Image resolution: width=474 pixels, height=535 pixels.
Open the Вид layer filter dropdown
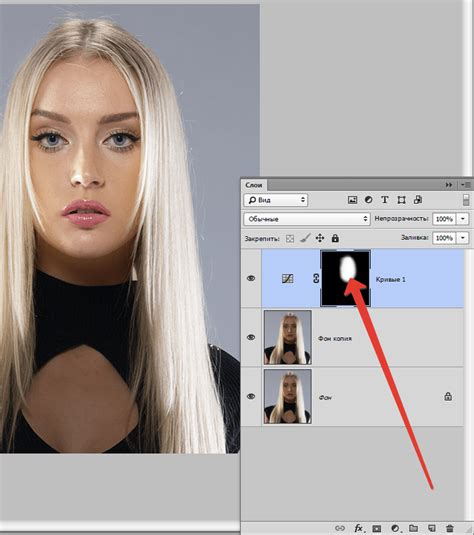point(276,200)
